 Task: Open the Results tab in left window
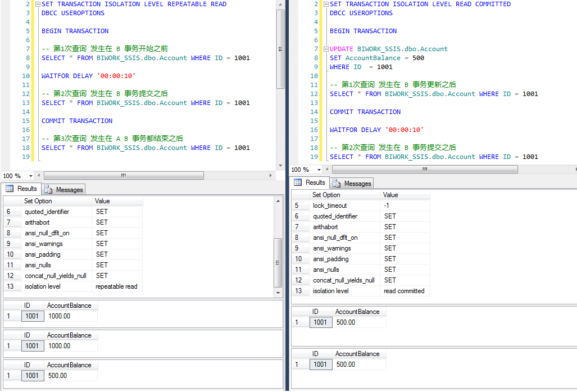pyautogui.click(x=21, y=189)
